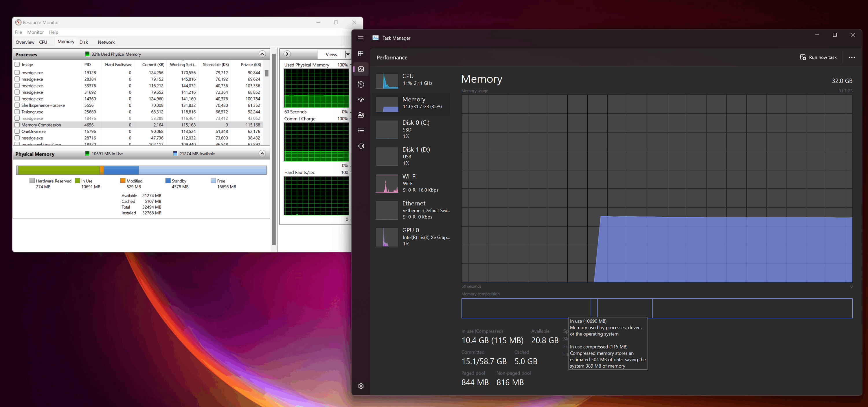Check msedge.exe PID 33376 checkbox
Screen dimensions: 868x407
[x=17, y=85]
